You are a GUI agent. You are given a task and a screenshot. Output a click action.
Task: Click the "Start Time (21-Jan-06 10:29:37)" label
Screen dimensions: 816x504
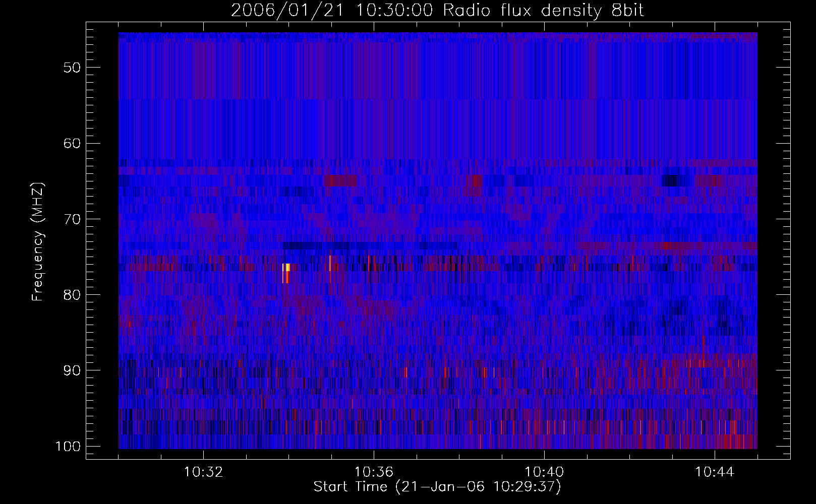437,487
